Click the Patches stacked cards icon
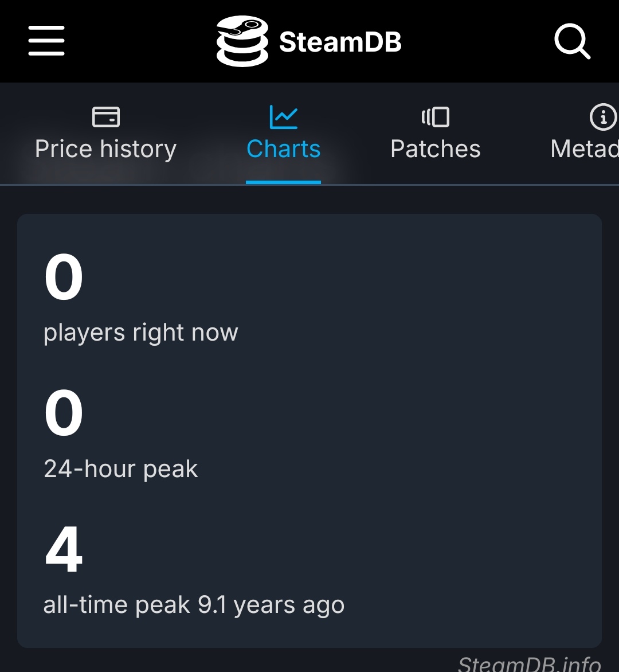 [x=436, y=117]
